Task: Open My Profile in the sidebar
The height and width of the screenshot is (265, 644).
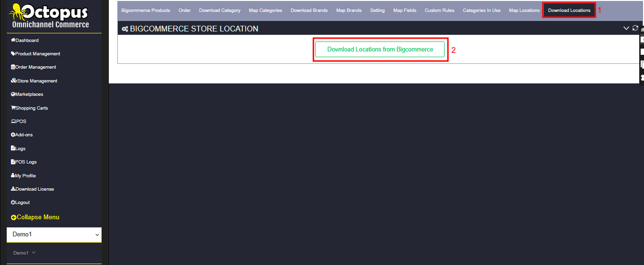Action: [23, 176]
